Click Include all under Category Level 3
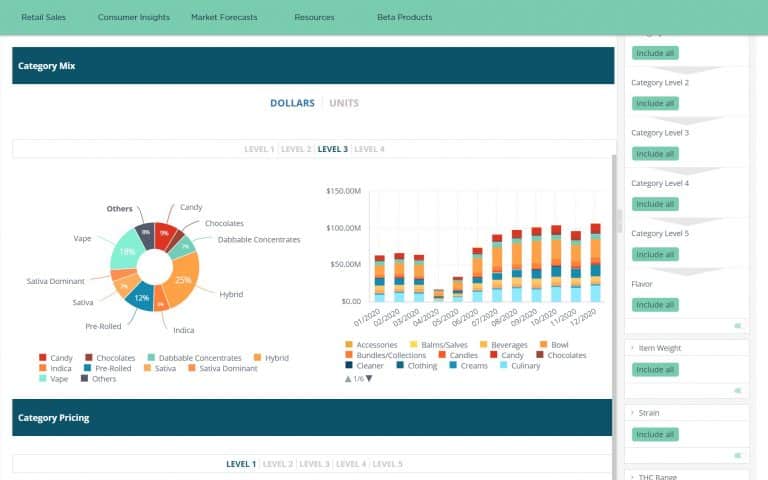 pos(655,154)
